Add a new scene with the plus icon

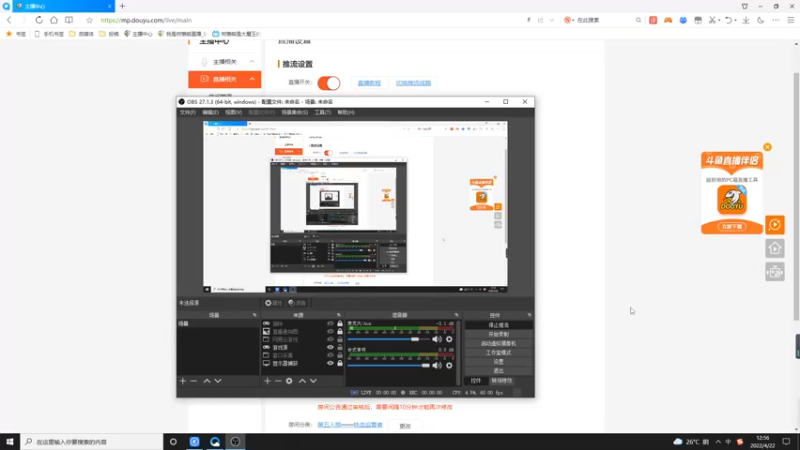[183, 381]
